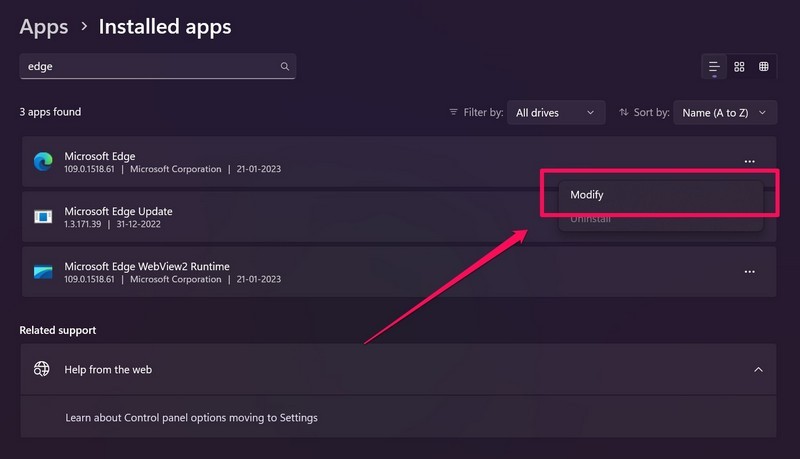Click the Microsoft Edge app icon
Screen dimensions: 800x459
[43, 162]
